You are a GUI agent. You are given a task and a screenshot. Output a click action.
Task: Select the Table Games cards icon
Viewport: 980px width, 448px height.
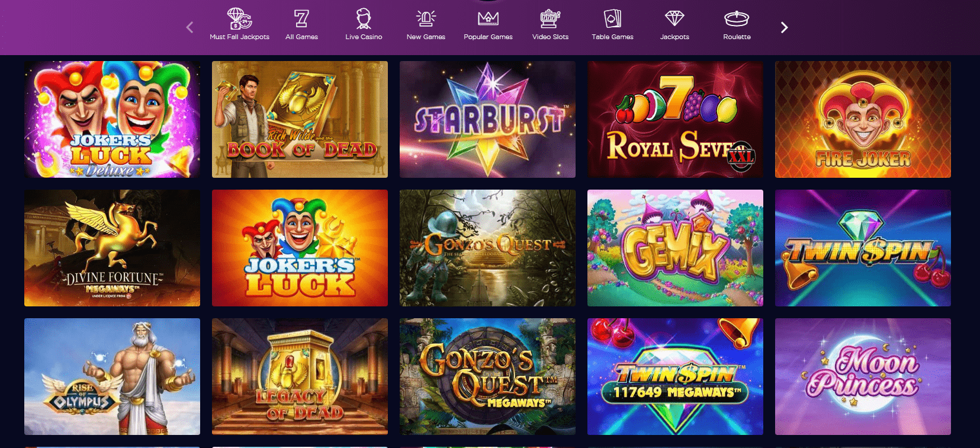click(612, 19)
